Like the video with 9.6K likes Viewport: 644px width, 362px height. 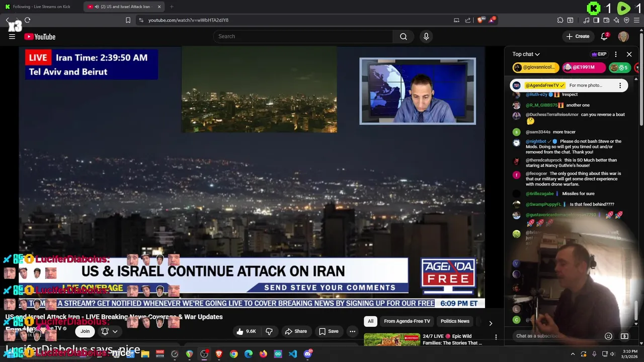[x=247, y=331]
